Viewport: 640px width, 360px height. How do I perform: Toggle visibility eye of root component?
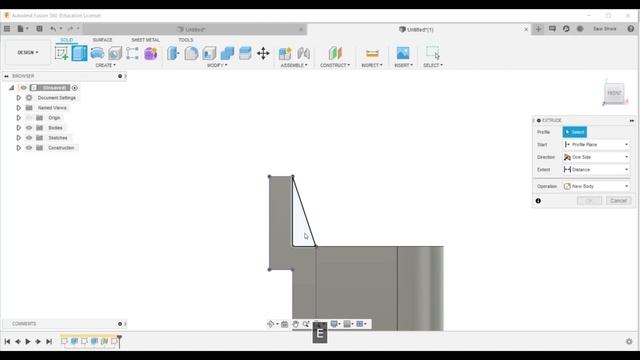23,88
